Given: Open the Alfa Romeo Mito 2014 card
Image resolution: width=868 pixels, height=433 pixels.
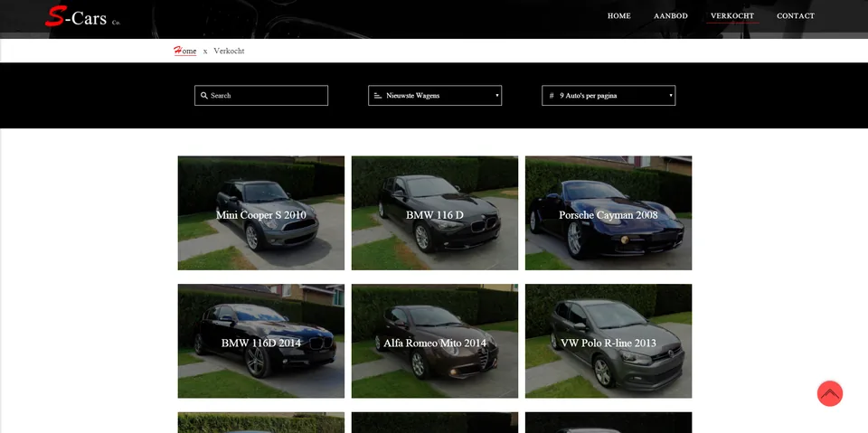Looking at the screenshot, I should click(x=435, y=341).
